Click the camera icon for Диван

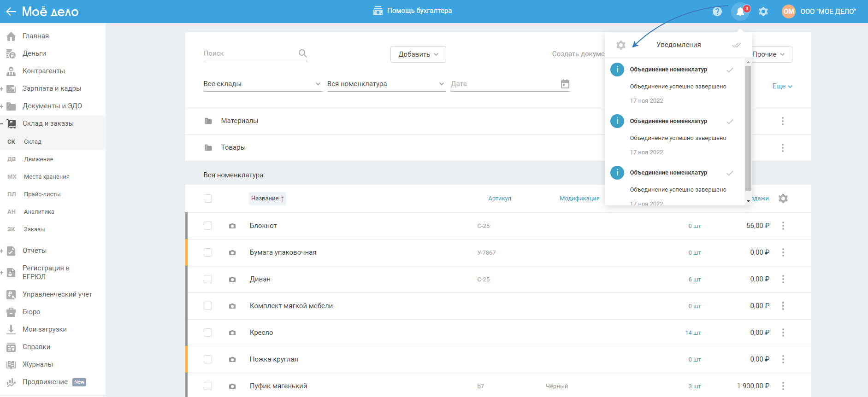click(x=232, y=280)
